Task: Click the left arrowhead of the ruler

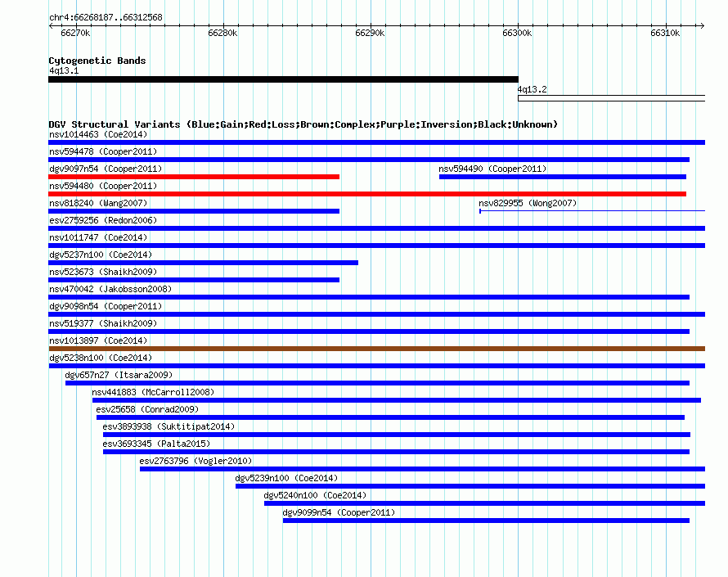Action: (51, 25)
